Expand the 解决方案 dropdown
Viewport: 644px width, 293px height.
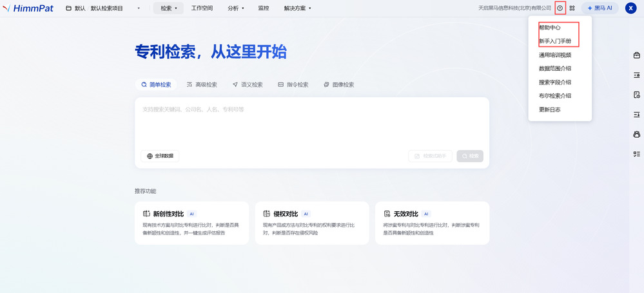[x=297, y=8]
